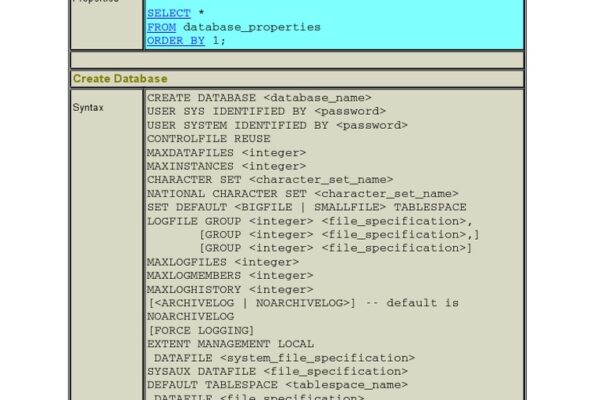Click the SYSAUX DATAFILE line
The width and height of the screenshot is (600, 400).
[277, 372]
